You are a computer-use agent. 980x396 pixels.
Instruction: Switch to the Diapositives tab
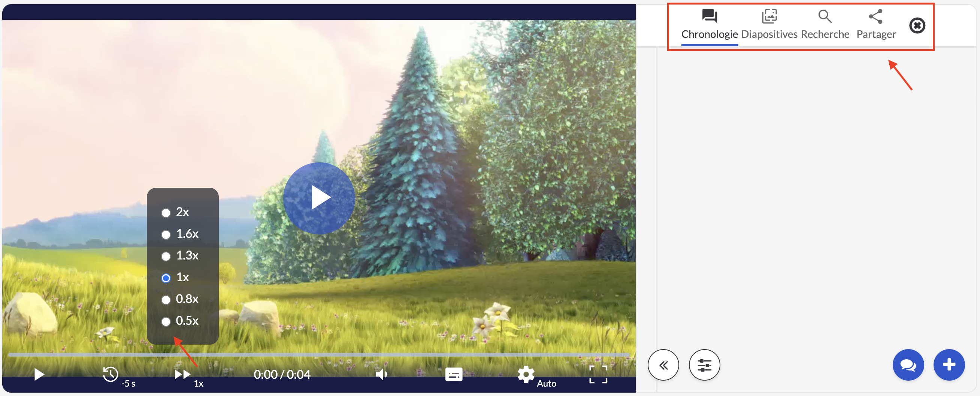(769, 25)
